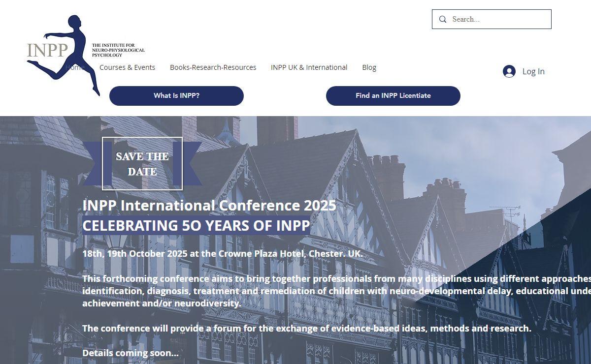Click the search magnifier icon
Image resolution: width=591 pixels, height=364 pixels.
tap(443, 19)
